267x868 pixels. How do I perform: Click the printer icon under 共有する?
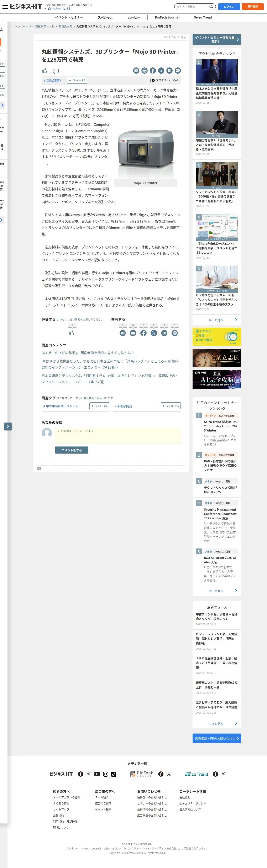[133, 333]
